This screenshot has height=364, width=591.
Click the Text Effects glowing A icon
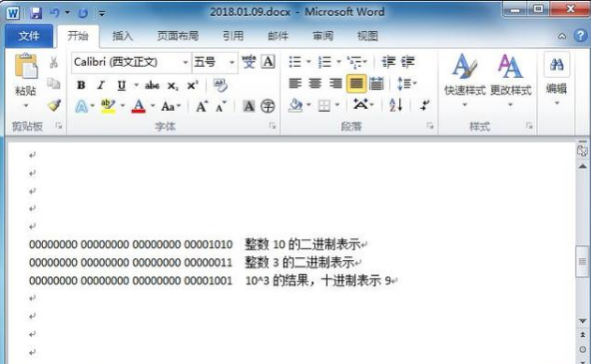81,107
